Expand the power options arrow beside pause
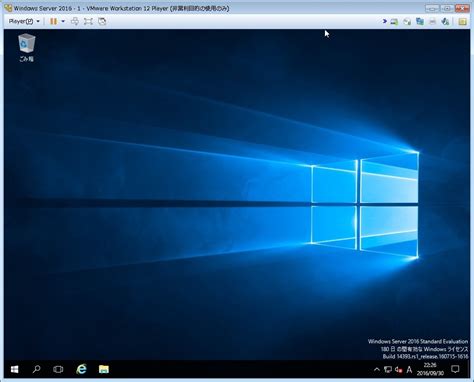This screenshot has height=382, width=474. tap(63, 21)
